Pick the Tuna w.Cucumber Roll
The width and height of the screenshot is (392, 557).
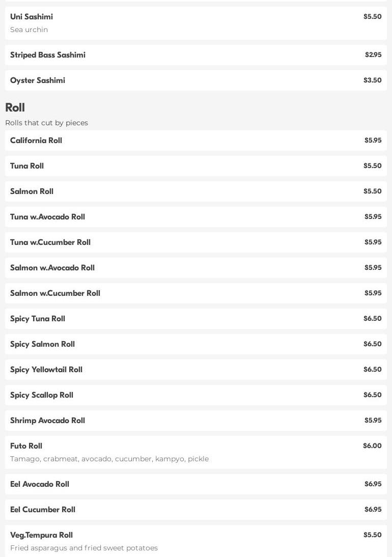tap(195, 242)
